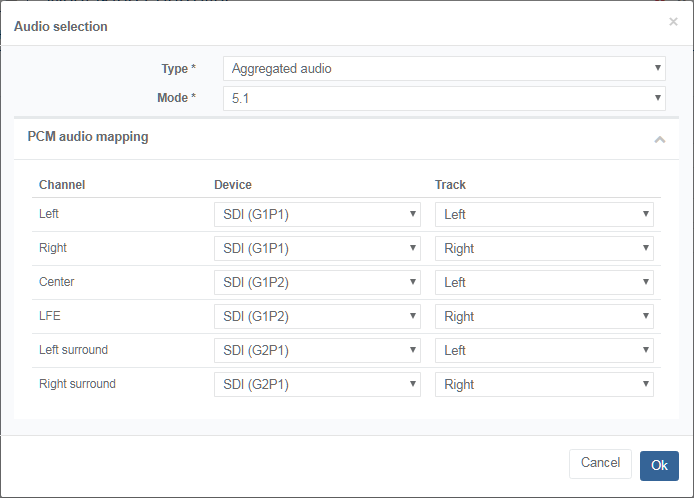The width and height of the screenshot is (695, 499).
Task: Confirm audio selection with Ok button
Action: [x=659, y=465]
